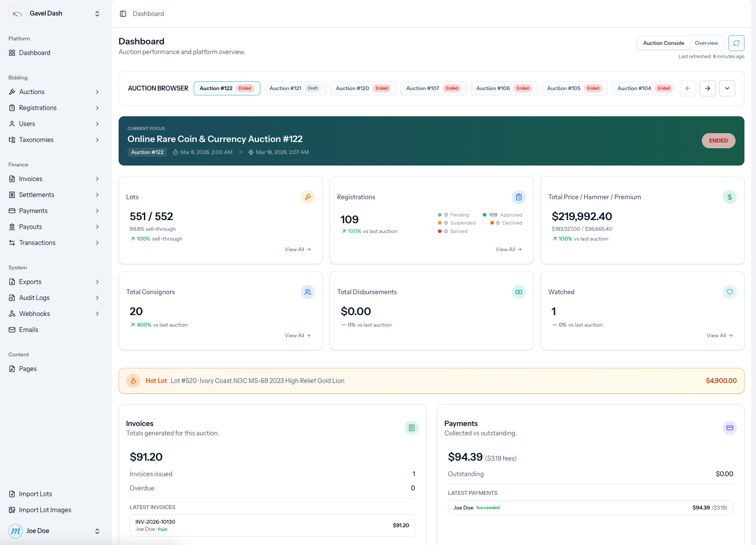Click the $4,900.00 Hot Lot price

pyautogui.click(x=721, y=381)
